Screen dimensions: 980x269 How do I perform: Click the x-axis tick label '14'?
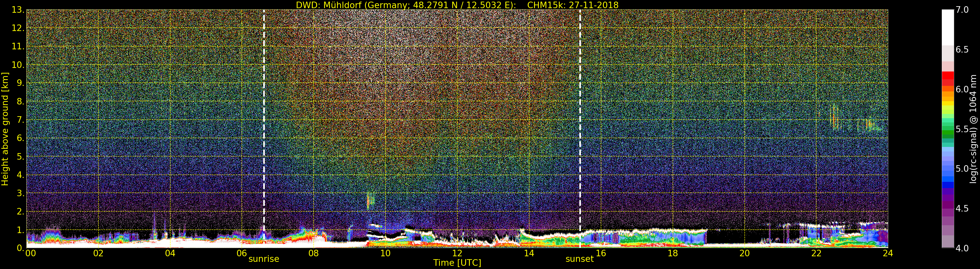tap(529, 253)
